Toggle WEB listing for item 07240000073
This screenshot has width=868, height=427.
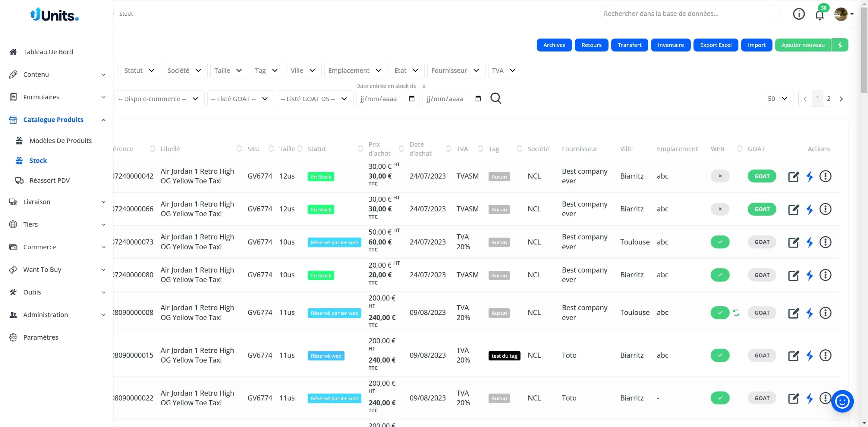tap(720, 242)
